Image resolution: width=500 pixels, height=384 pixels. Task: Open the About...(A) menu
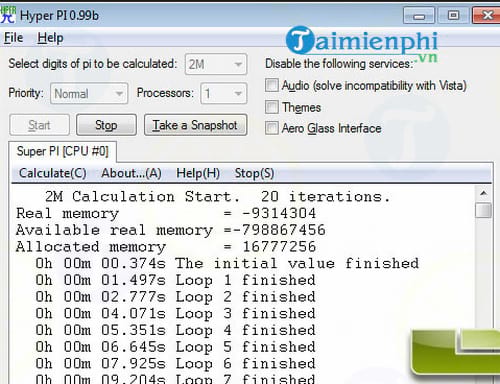coord(131,173)
